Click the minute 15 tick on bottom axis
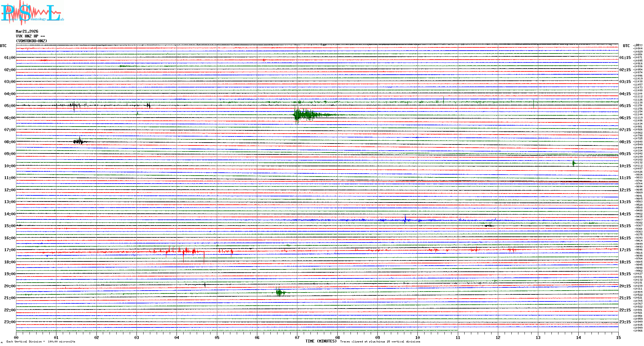 [618, 337]
